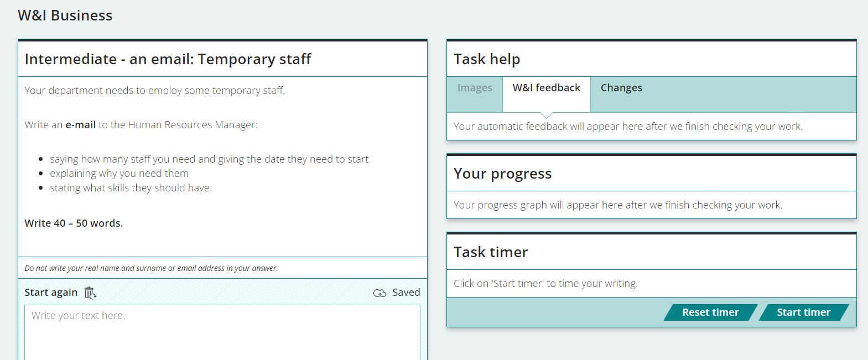Image resolution: width=868 pixels, height=360 pixels.
Task: Click the trash icon beside Start again
Action: click(x=90, y=293)
